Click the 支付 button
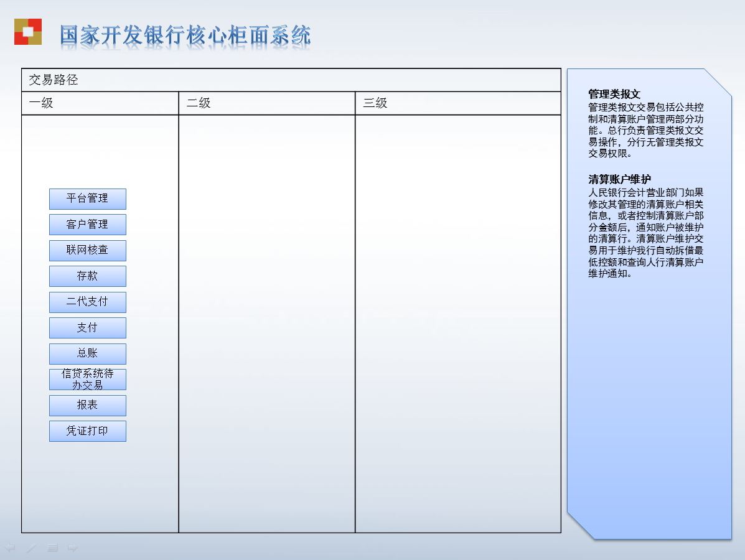745x560 pixels. pyautogui.click(x=87, y=328)
